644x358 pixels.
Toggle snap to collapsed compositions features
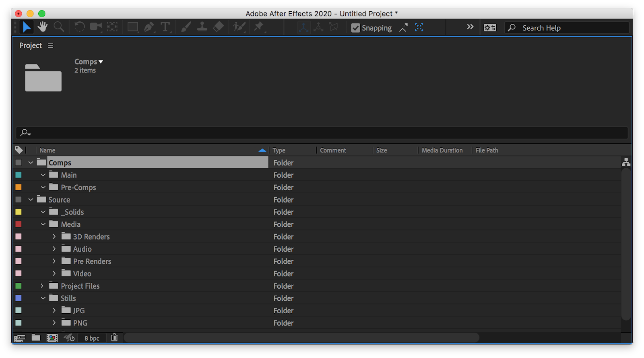419,27
